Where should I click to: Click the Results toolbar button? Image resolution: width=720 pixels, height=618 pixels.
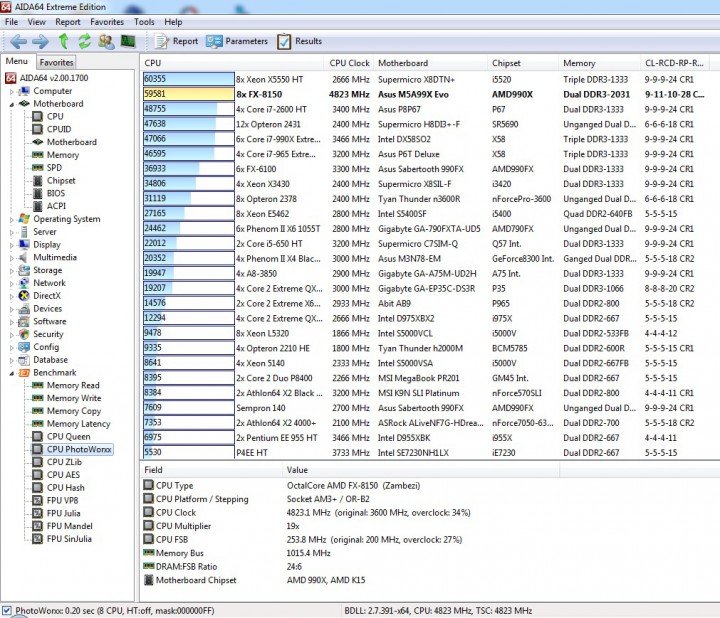pos(299,41)
